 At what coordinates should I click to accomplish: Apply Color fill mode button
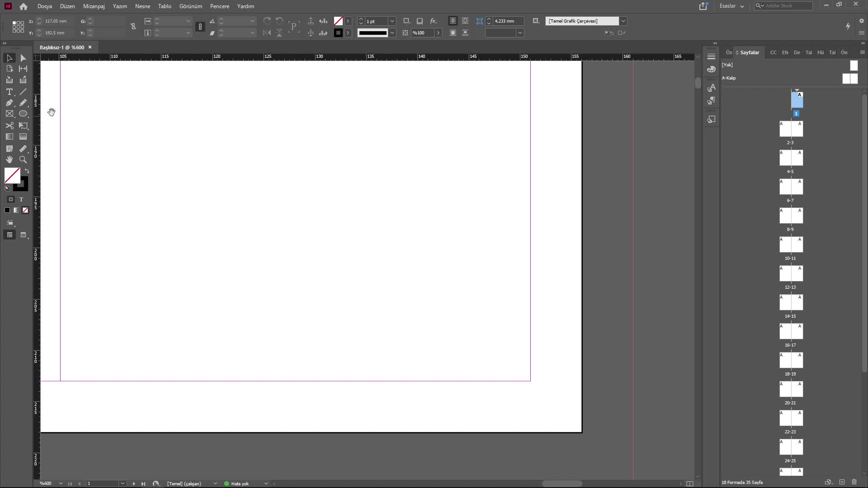point(7,210)
